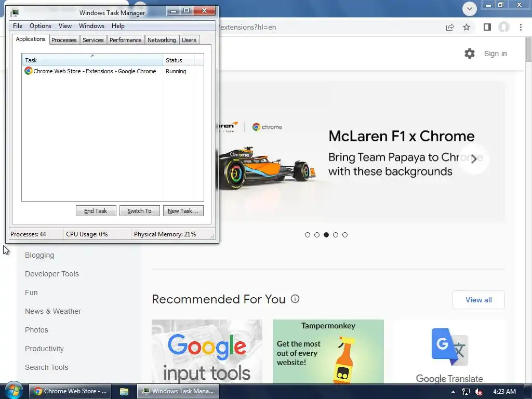Open Task Manager File menu
532x399 pixels.
(18, 26)
